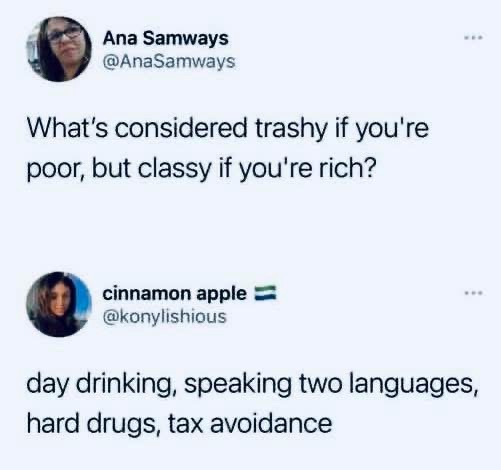Open more options on Ana Samways' tweet
Image resolution: width=501 pixels, height=470 pixels.
pos(474,37)
